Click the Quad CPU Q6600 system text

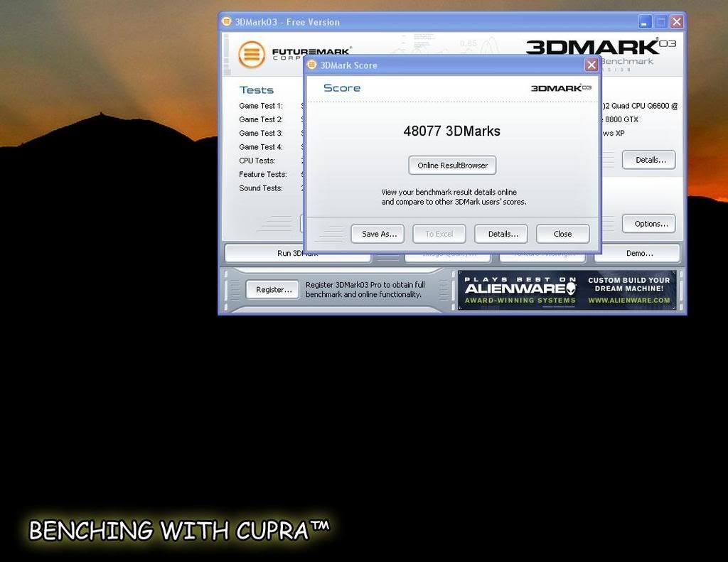point(640,106)
